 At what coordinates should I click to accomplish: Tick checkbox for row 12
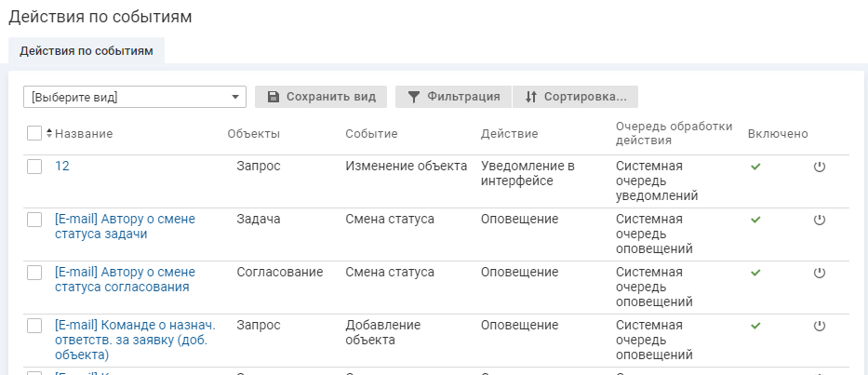pyautogui.click(x=34, y=167)
